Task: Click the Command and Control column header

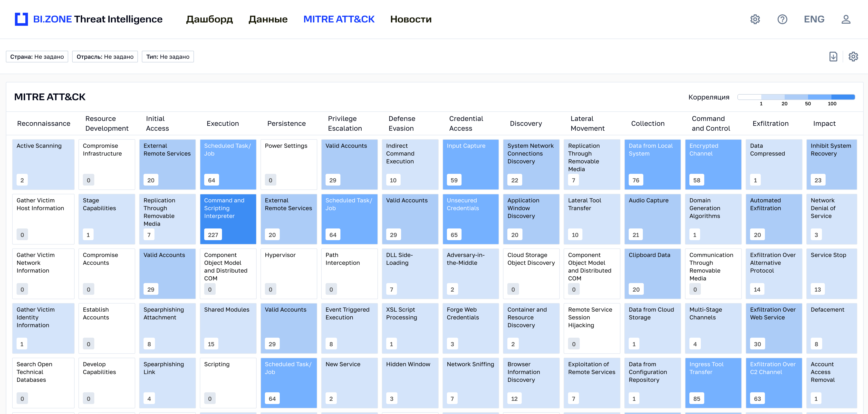Action: tap(711, 123)
